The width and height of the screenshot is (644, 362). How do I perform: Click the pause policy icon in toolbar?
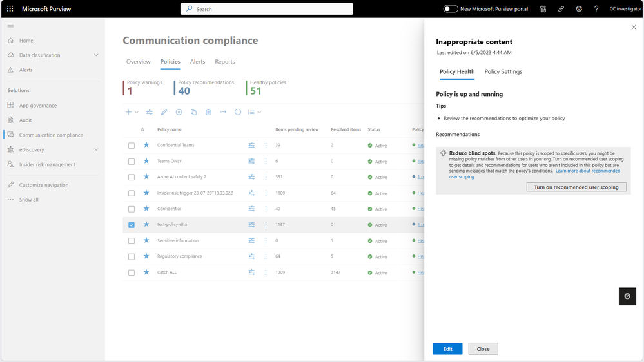tap(179, 112)
